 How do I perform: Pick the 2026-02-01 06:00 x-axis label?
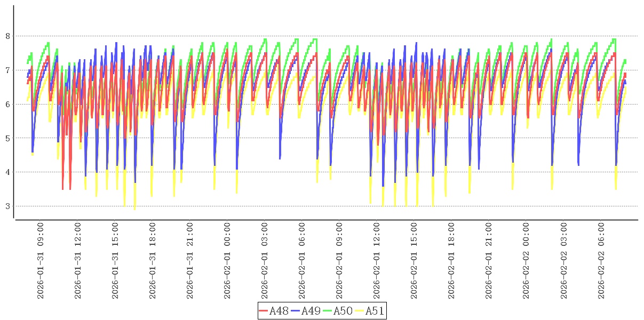click(302, 261)
